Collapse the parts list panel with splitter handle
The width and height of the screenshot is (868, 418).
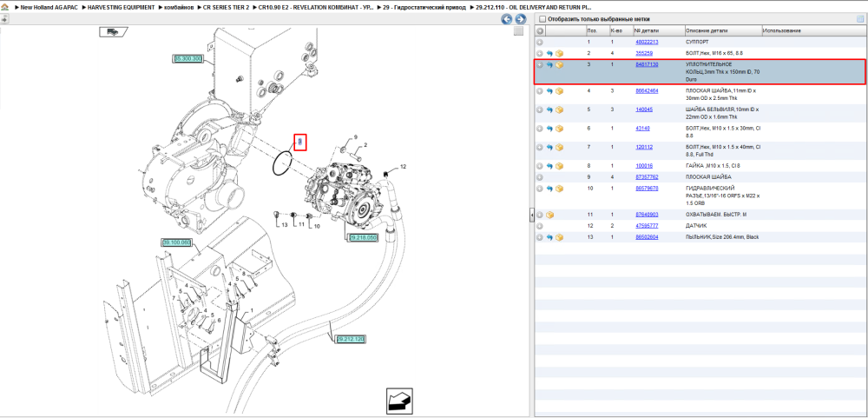[531, 215]
